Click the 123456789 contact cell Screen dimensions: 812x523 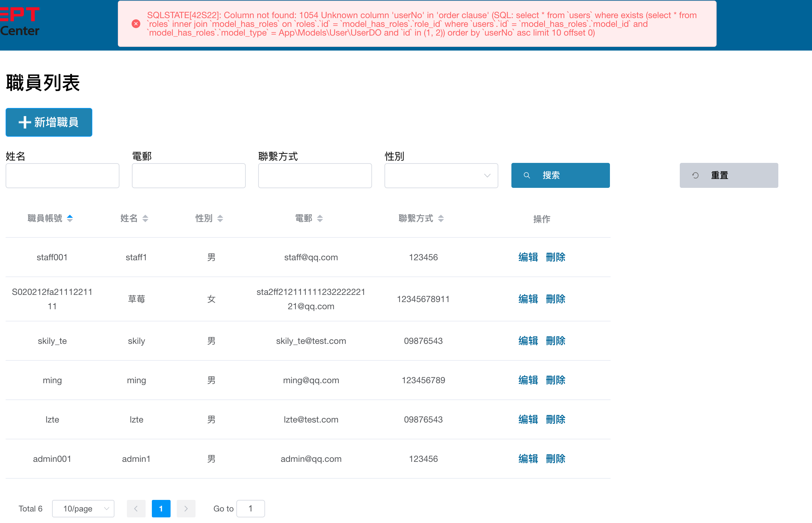[x=423, y=380]
